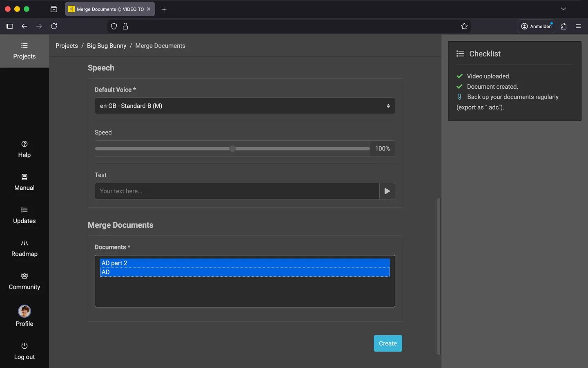588x368 pixels.
Task: Open the Help page in sidebar
Action: click(24, 149)
